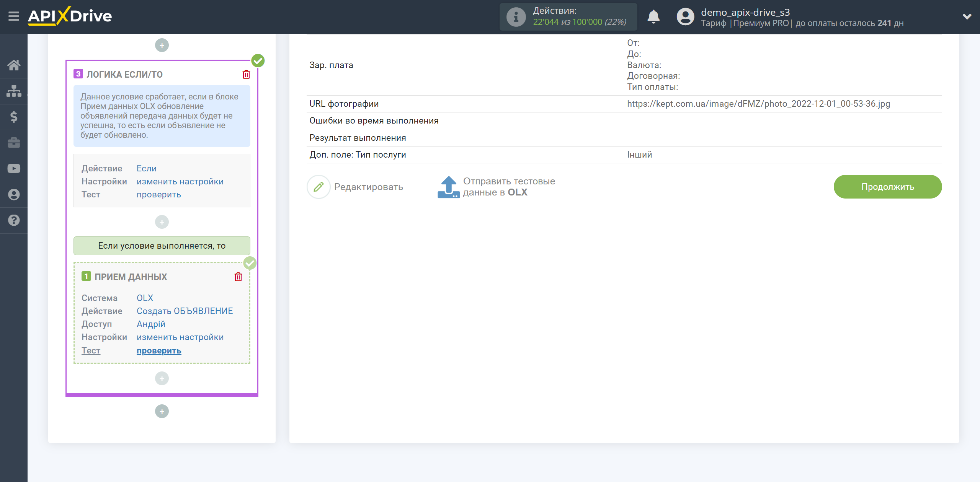980x482 pixels.
Task: Open изменить настройки in Прием данных
Action: 180,337
